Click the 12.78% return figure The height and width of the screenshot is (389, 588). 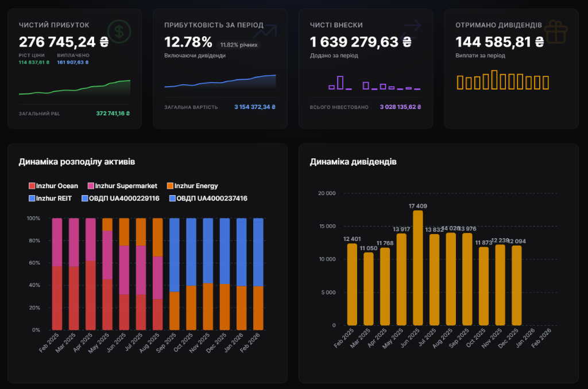pos(188,42)
